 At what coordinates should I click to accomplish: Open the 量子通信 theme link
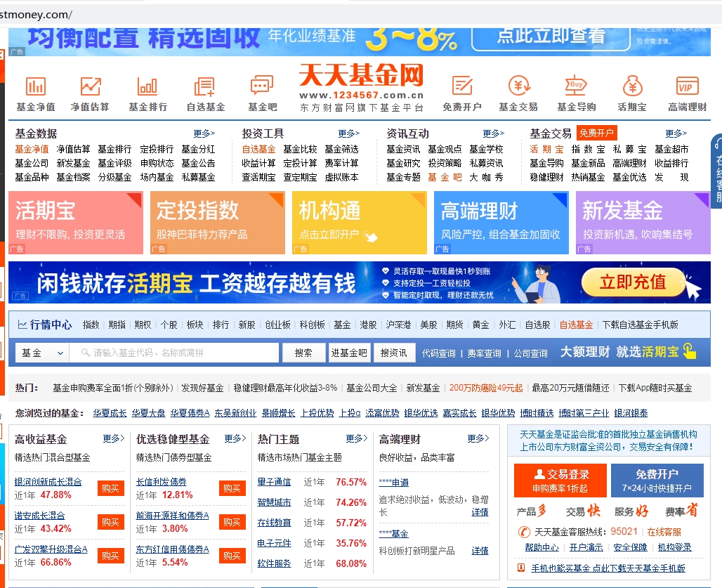pyautogui.click(x=274, y=482)
